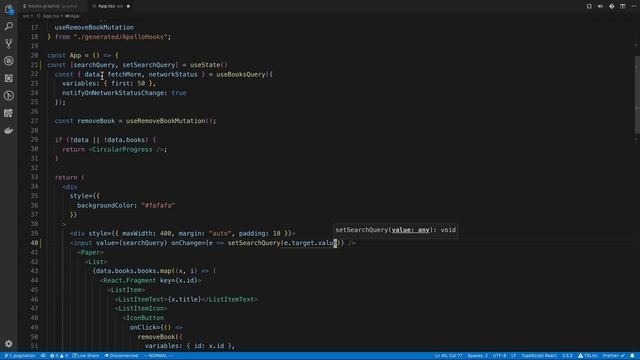Click the TSLint warning status item

pos(587,356)
